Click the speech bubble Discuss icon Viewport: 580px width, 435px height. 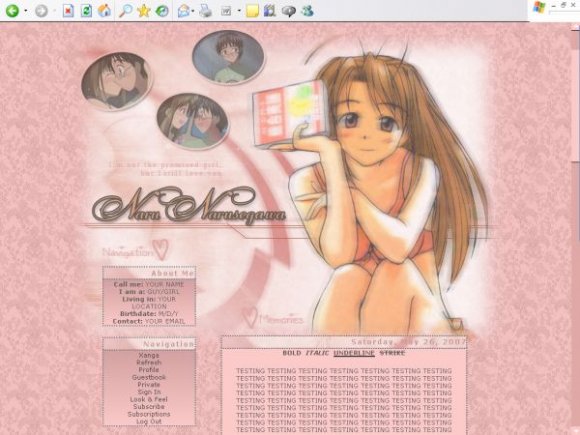(x=289, y=11)
